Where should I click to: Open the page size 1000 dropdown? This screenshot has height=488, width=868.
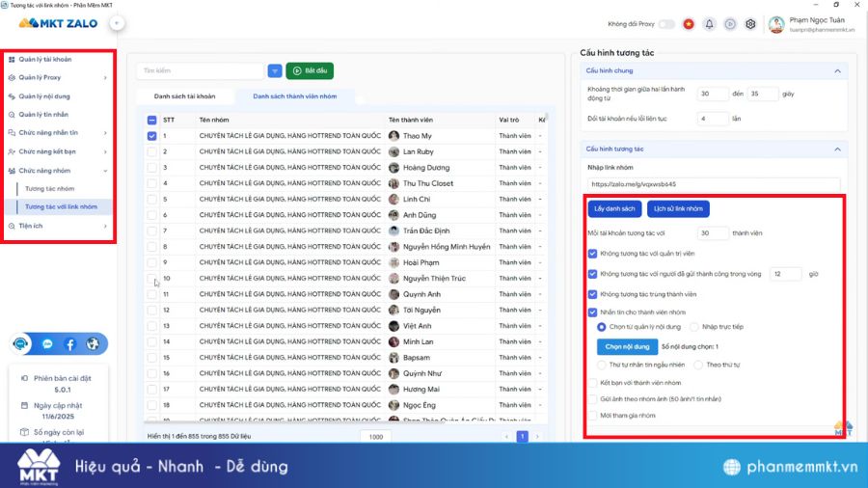click(376, 437)
